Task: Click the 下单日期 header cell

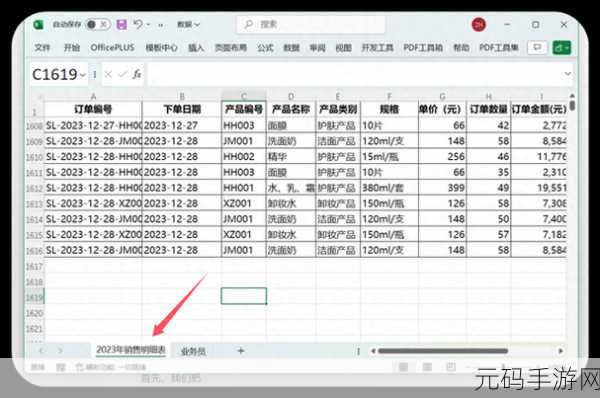Action: pos(182,109)
